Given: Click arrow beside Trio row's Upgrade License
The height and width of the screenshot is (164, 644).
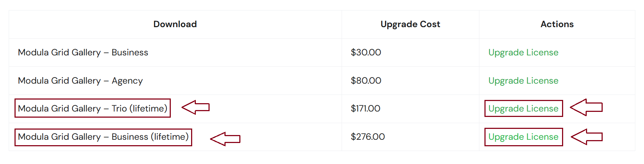Looking at the screenshot, I should click(x=586, y=108).
